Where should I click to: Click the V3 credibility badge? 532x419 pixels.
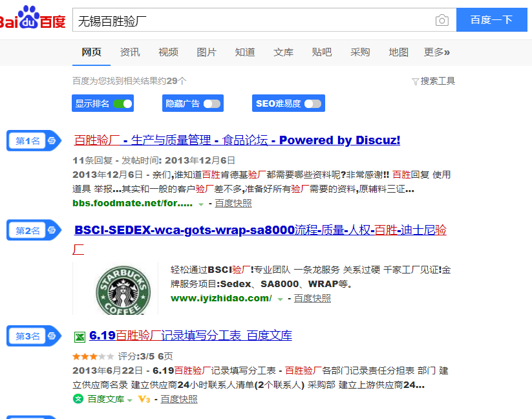click(x=144, y=400)
